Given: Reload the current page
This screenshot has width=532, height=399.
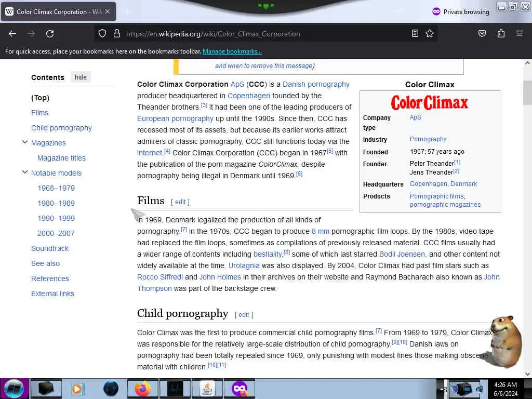Looking at the screenshot, I should point(50,34).
